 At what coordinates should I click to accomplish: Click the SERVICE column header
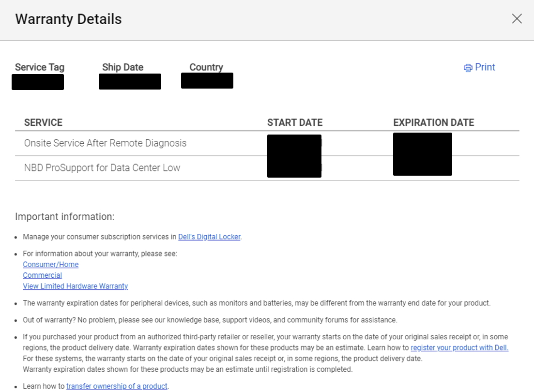pos(43,122)
